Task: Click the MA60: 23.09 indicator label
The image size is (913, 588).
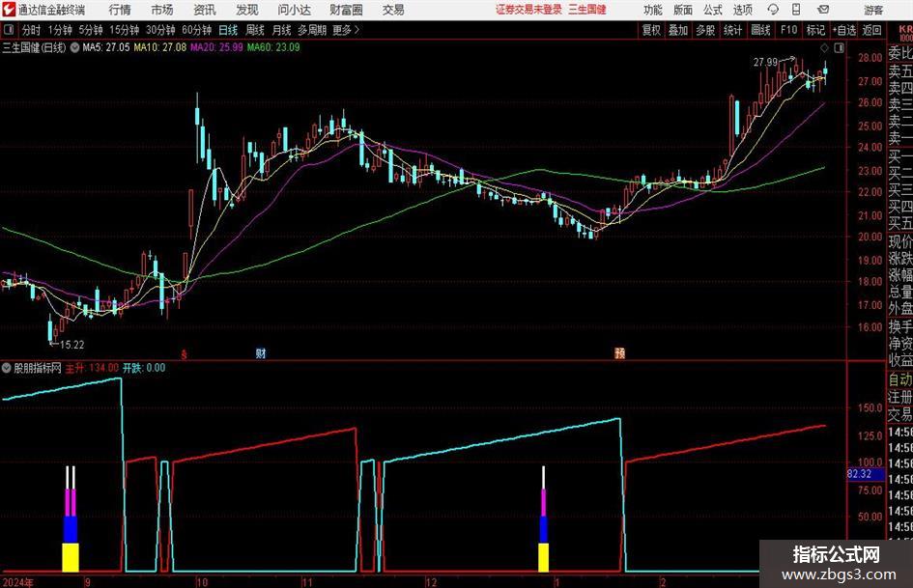Action: point(273,47)
